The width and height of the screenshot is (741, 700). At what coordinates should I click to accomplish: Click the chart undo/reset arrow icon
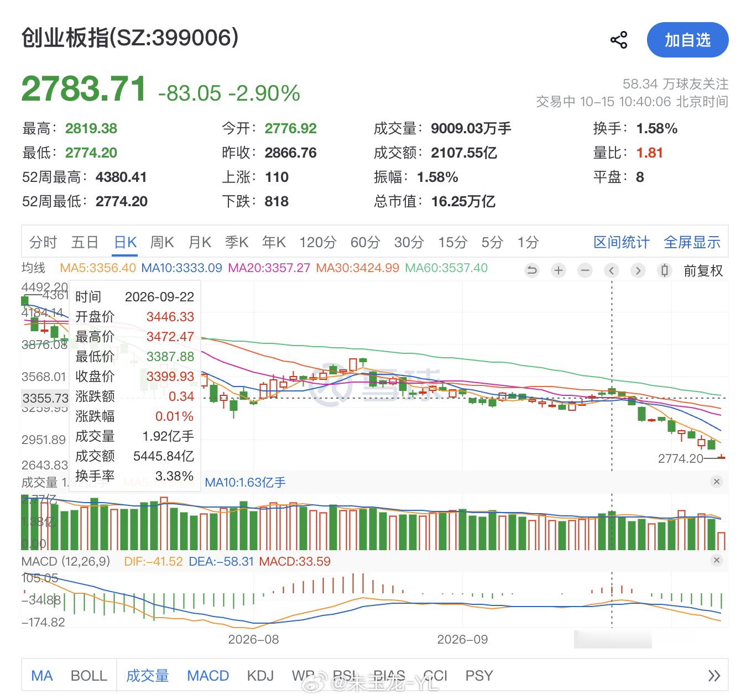pos(532,270)
